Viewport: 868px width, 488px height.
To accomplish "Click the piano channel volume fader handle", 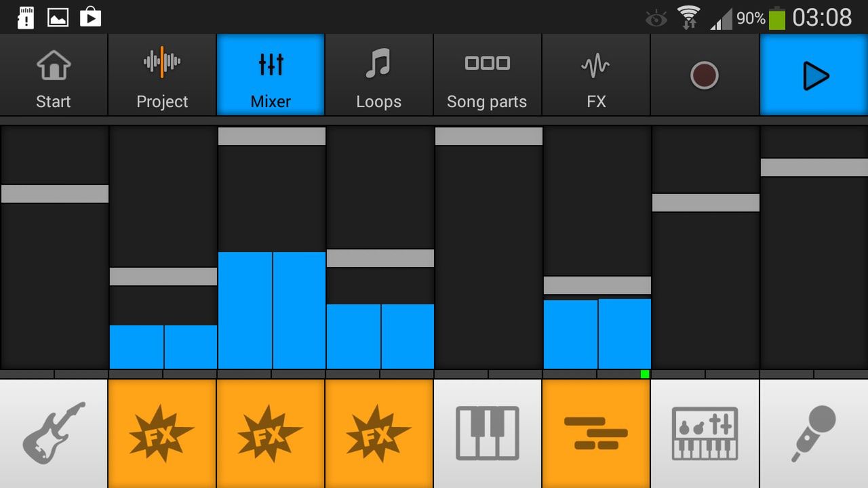I will pos(489,136).
